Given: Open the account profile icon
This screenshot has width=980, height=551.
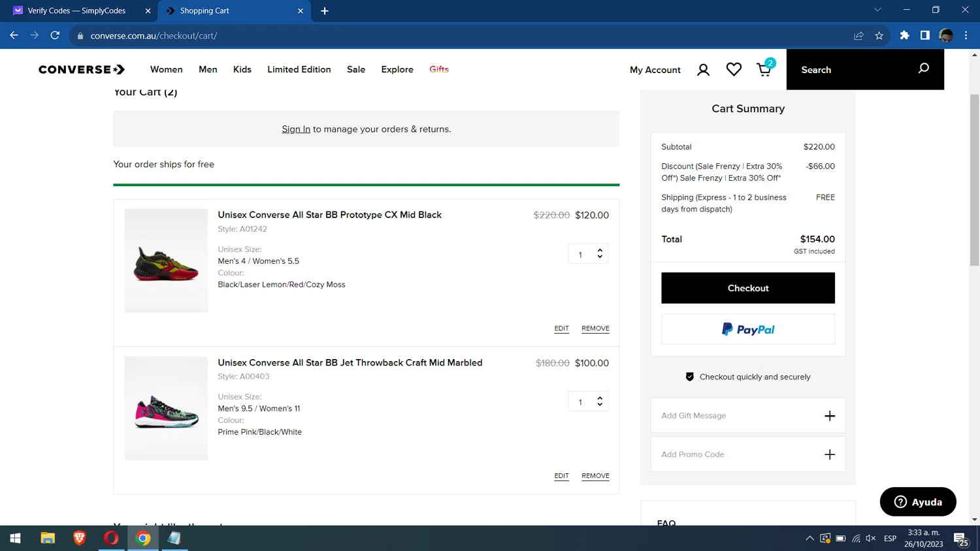Looking at the screenshot, I should coord(703,70).
